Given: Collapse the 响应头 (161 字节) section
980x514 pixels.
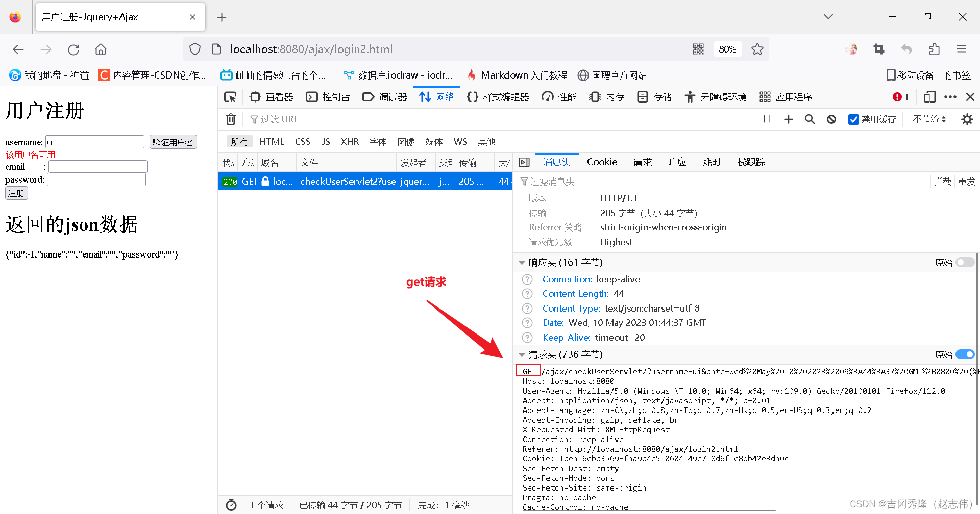Looking at the screenshot, I should click(522, 263).
